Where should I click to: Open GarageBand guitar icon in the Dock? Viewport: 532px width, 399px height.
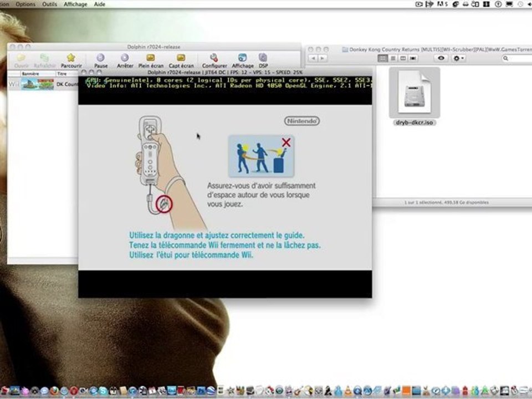click(x=299, y=391)
